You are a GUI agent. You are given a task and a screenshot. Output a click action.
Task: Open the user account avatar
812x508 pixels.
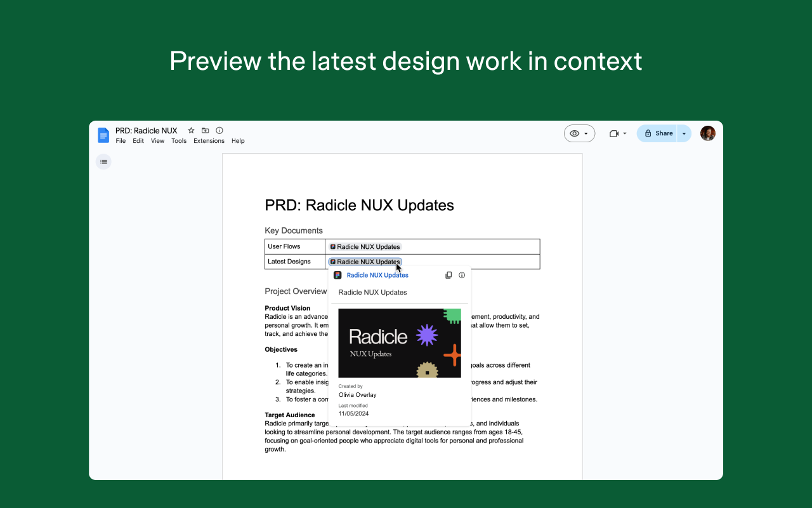pyautogui.click(x=707, y=133)
